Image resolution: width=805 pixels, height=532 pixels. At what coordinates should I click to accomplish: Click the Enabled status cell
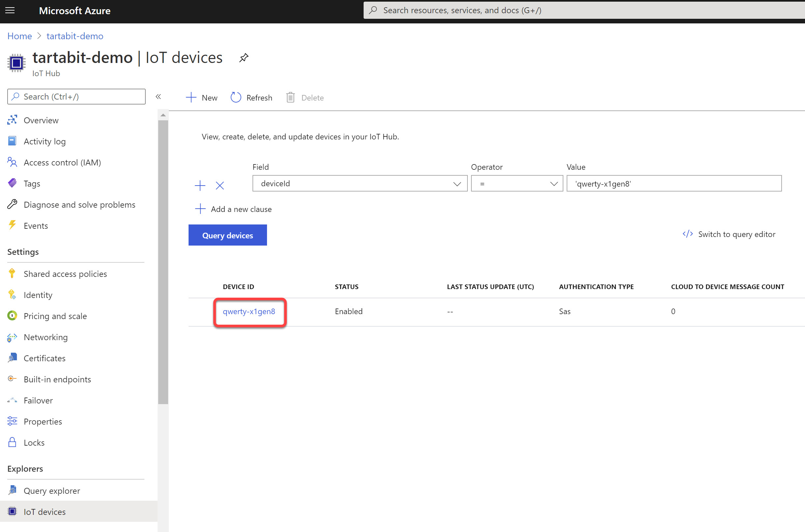(x=349, y=311)
